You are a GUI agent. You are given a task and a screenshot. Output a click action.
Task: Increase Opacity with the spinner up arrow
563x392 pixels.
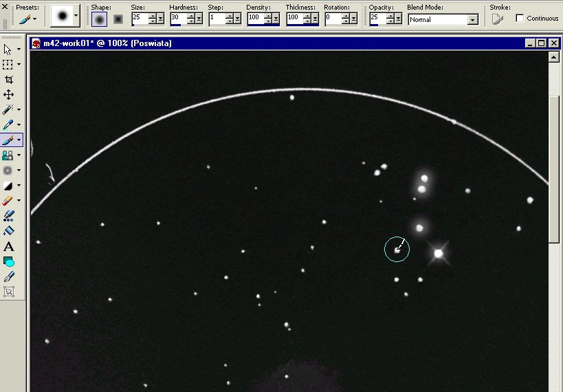click(390, 17)
